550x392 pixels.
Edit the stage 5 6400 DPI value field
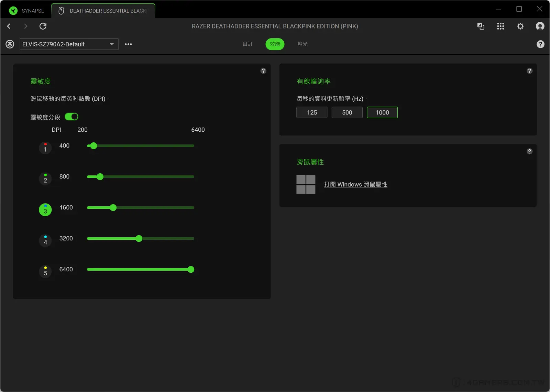(66, 270)
